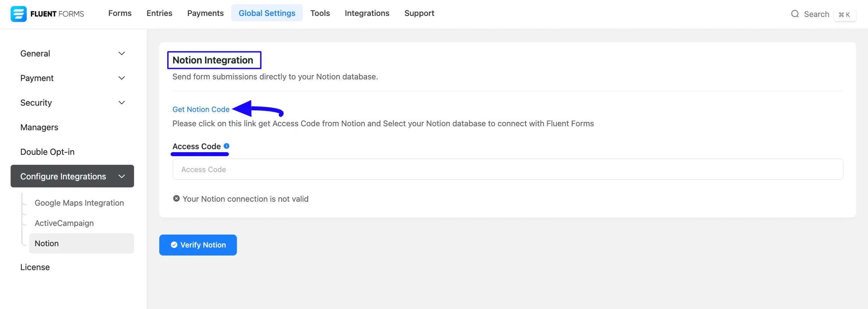The image size is (868, 309).
Task: Select ActiveCampaign in the sidebar
Action: [x=64, y=223]
